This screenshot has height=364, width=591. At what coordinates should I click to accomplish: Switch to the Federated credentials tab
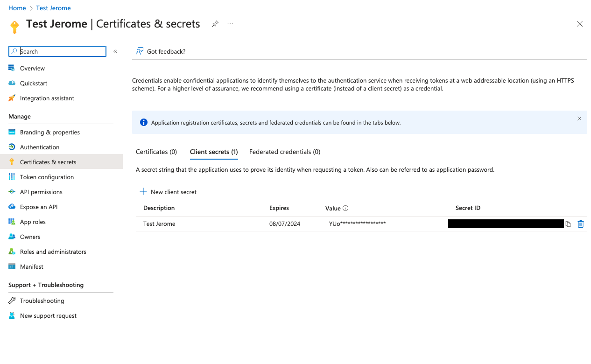285,152
